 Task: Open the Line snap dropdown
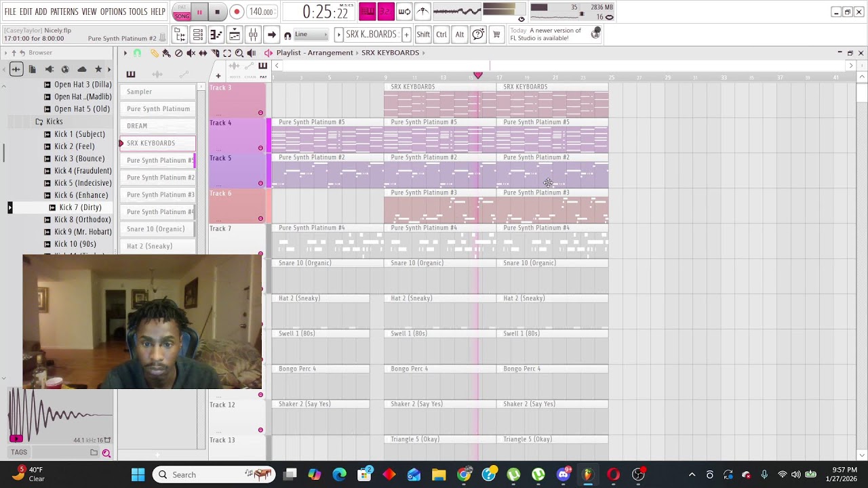tap(311, 35)
